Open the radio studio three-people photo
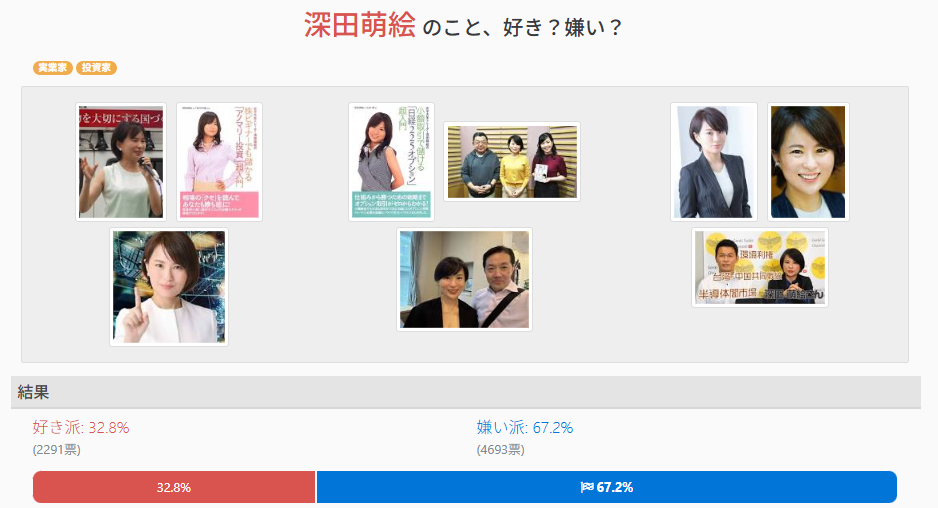The height and width of the screenshot is (508, 938). (x=512, y=162)
